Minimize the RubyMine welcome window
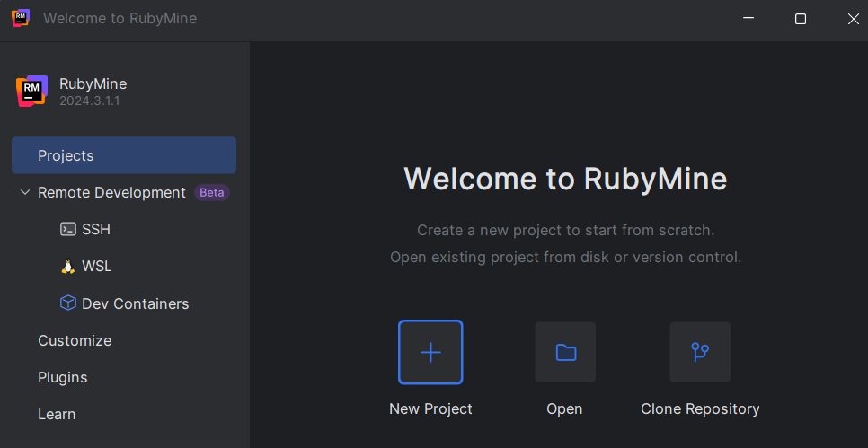 pos(748,18)
